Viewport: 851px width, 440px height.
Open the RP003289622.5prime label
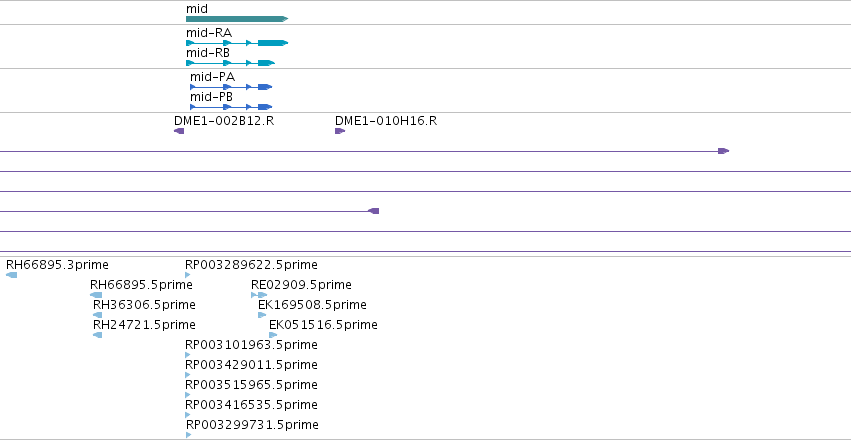tap(251, 265)
